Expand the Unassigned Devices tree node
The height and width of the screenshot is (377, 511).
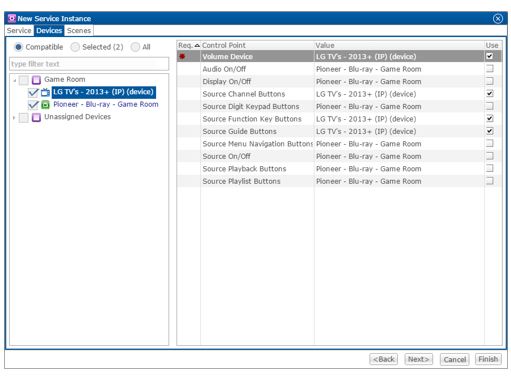pos(14,117)
